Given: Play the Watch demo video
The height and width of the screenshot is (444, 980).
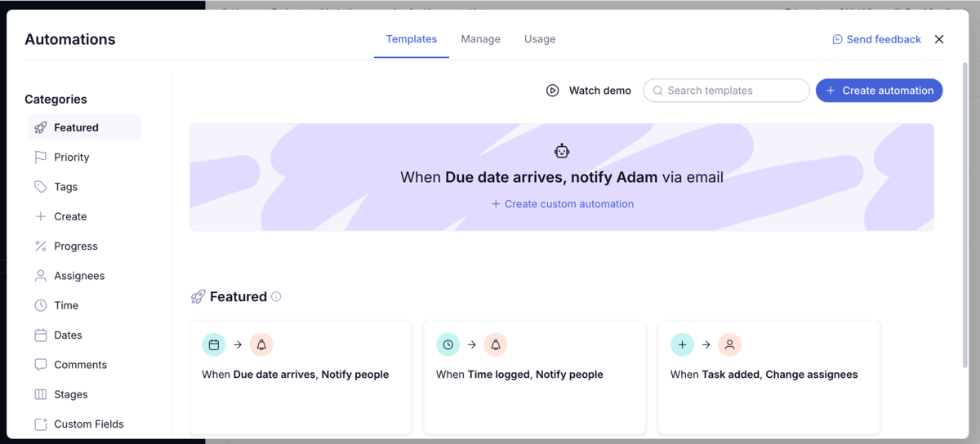Looking at the screenshot, I should [x=589, y=91].
